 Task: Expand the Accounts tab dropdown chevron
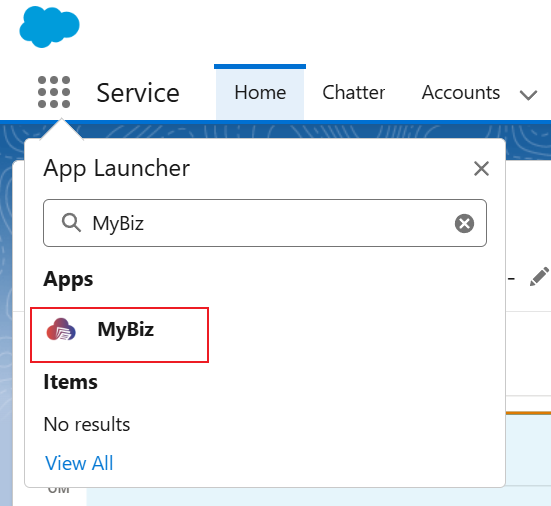point(528,95)
